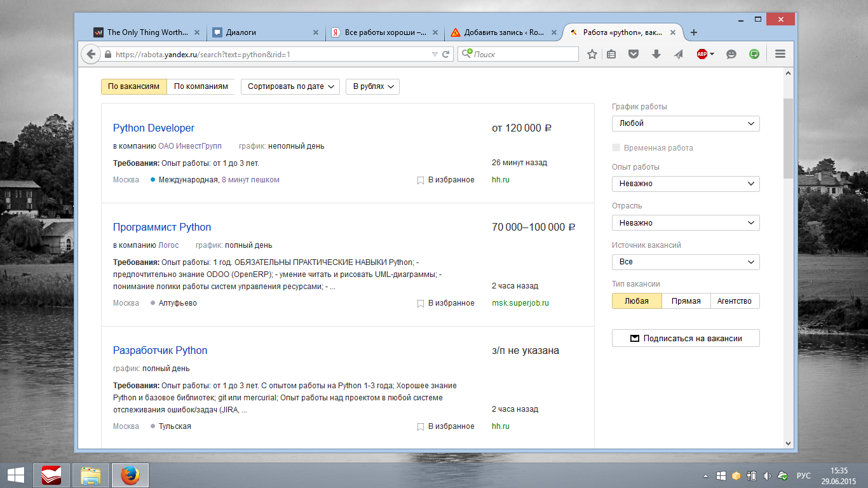Image resolution: width=868 pixels, height=488 pixels.
Task: Click the scrollbar down arrow
Action: 788,444
